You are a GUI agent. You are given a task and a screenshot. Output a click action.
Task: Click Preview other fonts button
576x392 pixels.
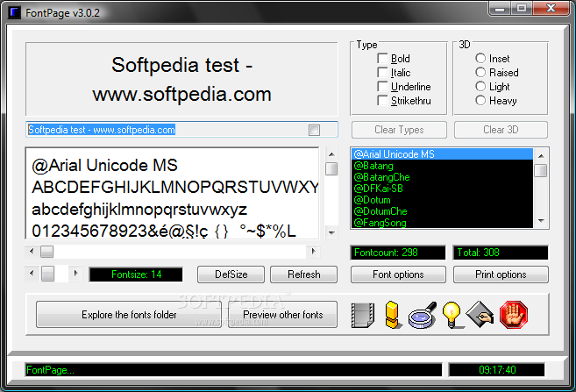click(x=282, y=315)
